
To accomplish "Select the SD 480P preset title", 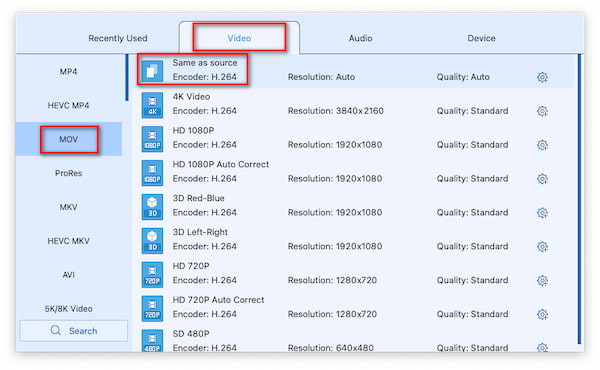I will (x=191, y=334).
